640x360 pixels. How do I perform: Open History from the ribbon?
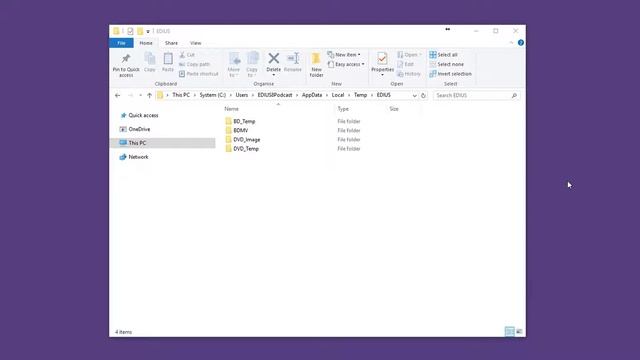(x=409, y=74)
